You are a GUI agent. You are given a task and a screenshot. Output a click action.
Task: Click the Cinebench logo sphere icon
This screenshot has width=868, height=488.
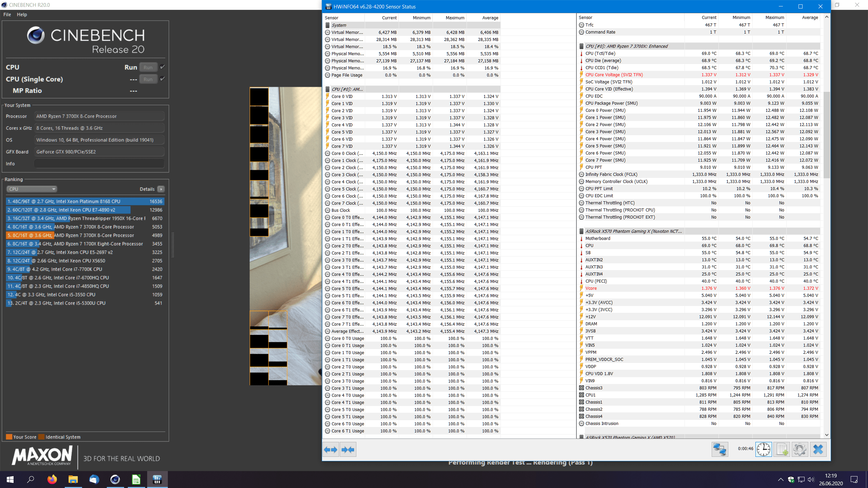pyautogui.click(x=36, y=35)
